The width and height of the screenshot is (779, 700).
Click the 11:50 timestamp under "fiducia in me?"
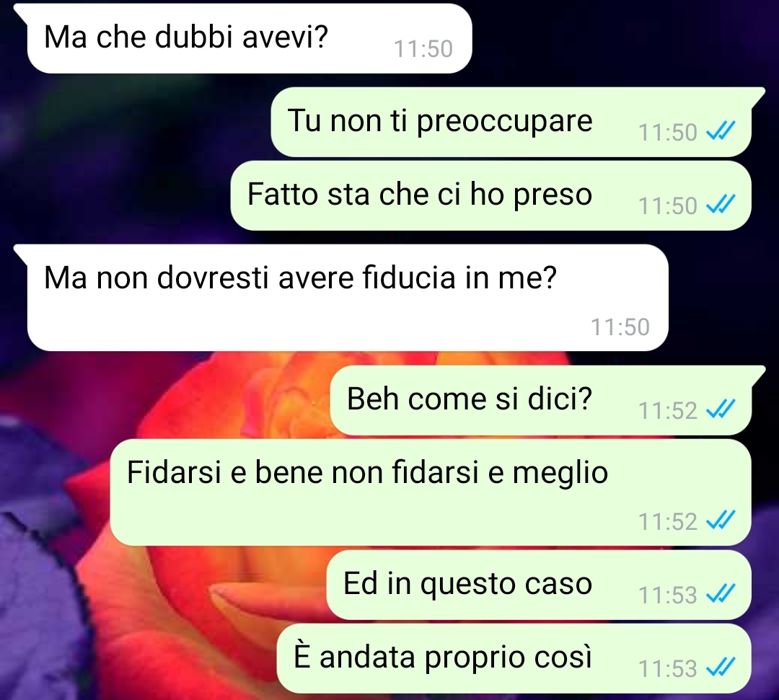click(x=620, y=327)
